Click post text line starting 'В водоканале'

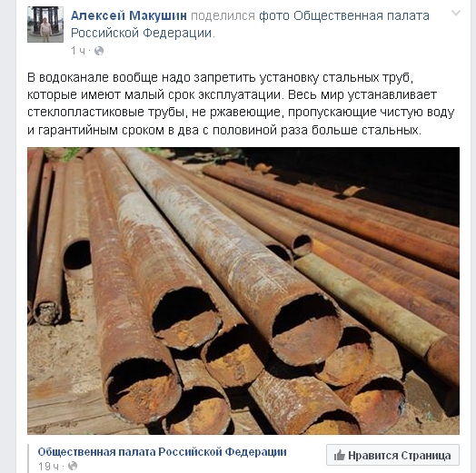pos(221,78)
